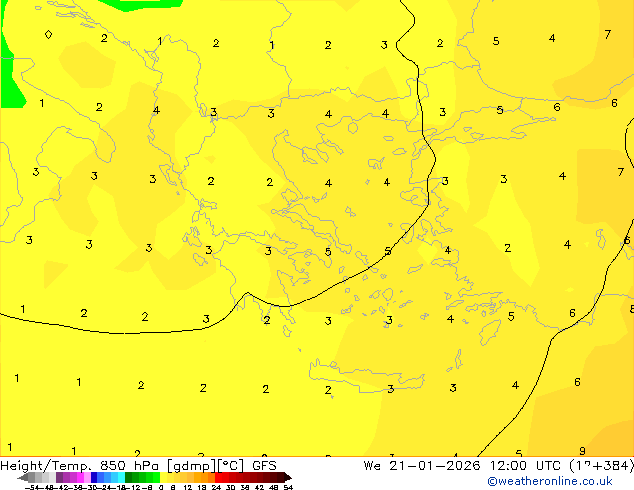The image size is (634, 490).
Task: Click the 'We 21-01-2026 12:00 UTC' timestamp
Action: [464, 466]
